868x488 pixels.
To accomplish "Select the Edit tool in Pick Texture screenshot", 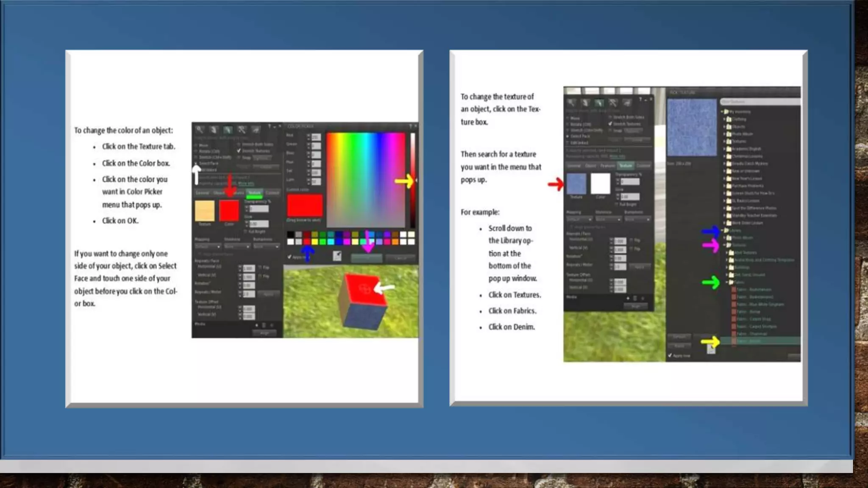I will (599, 103).
